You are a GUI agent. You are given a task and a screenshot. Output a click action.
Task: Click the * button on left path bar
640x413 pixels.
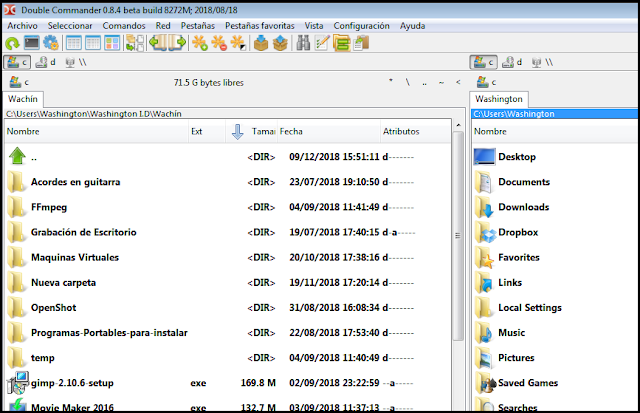click(391, 82)
